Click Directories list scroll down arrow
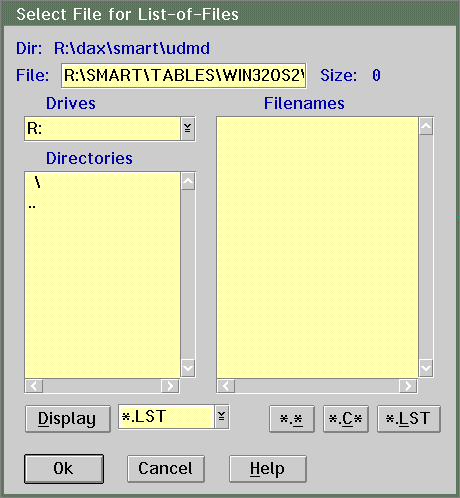This screenshot has height=498, width=460. click(188, 368)
